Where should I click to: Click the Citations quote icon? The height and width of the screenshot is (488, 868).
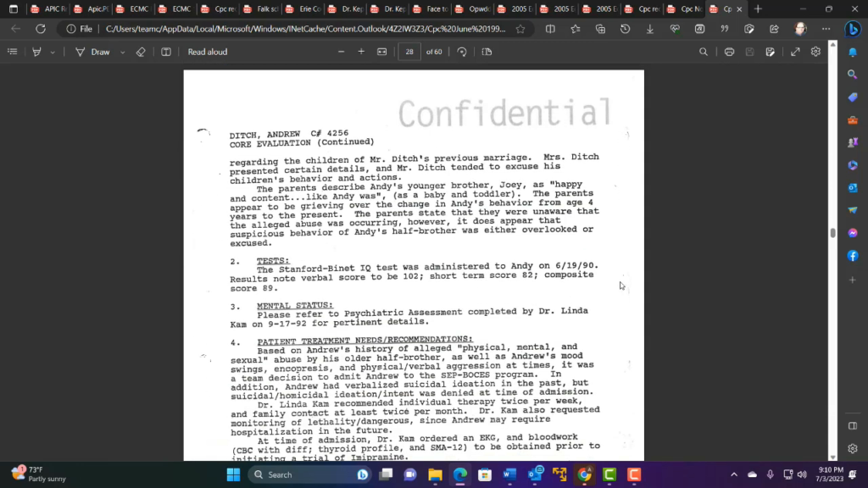(724, 29)
